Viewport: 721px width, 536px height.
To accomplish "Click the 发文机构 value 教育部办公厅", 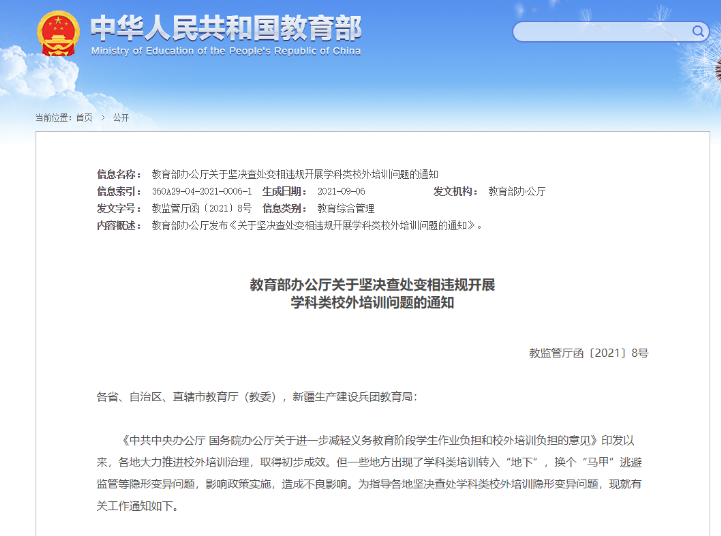I will click(517, 191).
